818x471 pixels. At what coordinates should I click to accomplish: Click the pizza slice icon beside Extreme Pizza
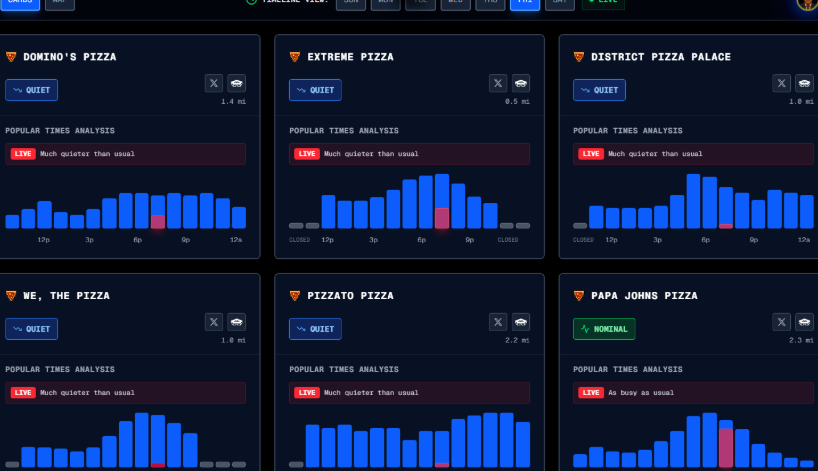click(x=295, y=57)
